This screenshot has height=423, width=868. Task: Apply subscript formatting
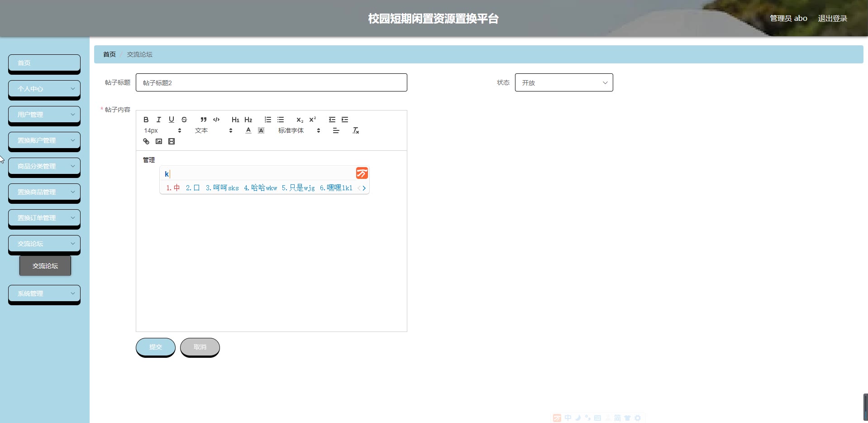(300, 120)
